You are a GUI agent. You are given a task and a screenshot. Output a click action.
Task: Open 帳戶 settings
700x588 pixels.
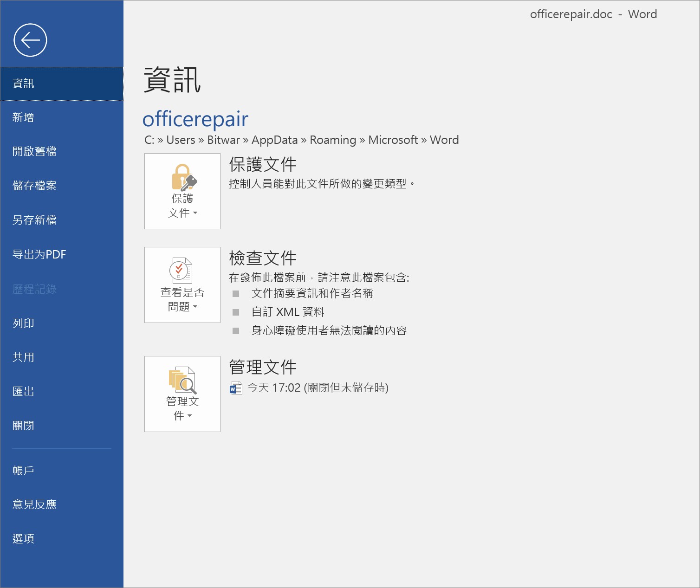[62, 471]
